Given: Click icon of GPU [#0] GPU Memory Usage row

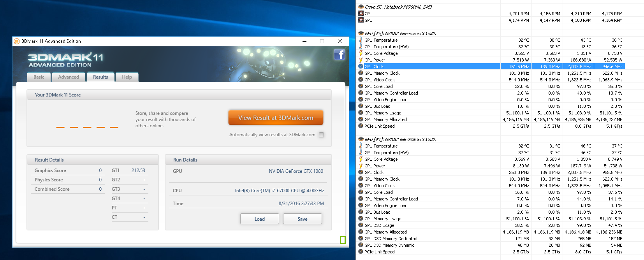Looking at the screenshot, I should pyautogui.click(x=361, y=113).
